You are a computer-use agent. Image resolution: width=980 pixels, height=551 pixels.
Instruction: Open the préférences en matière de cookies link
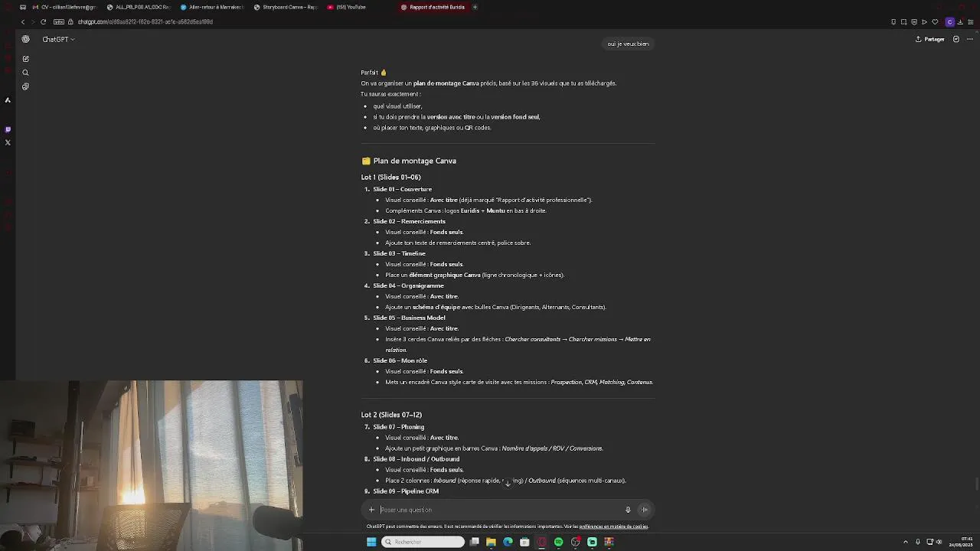point(613,527)
